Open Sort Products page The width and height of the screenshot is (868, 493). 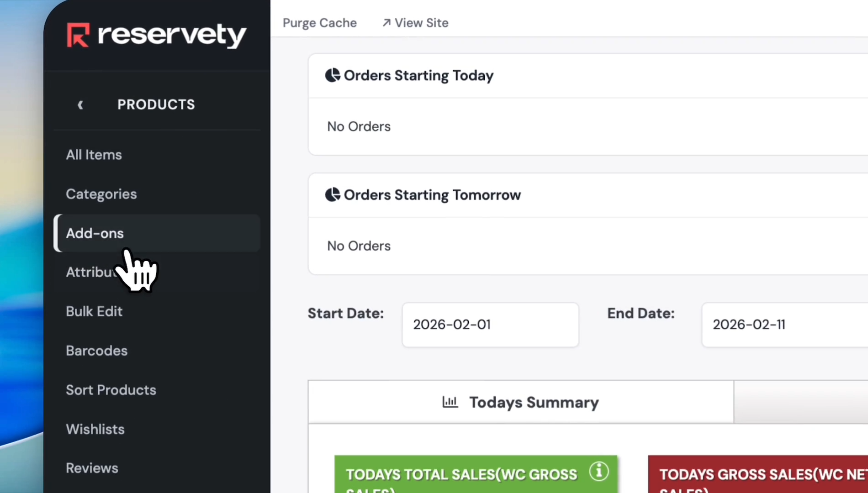click(x=111, y=390)
